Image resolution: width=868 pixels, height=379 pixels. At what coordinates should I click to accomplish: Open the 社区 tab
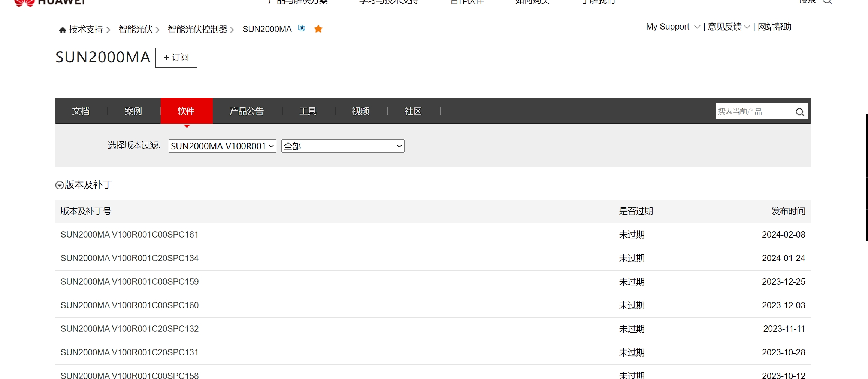pos(413,111)
